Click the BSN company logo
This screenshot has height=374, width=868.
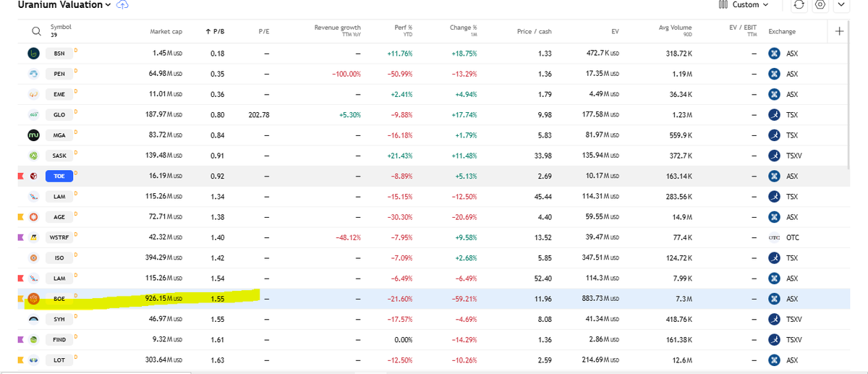tap(33, 54)
